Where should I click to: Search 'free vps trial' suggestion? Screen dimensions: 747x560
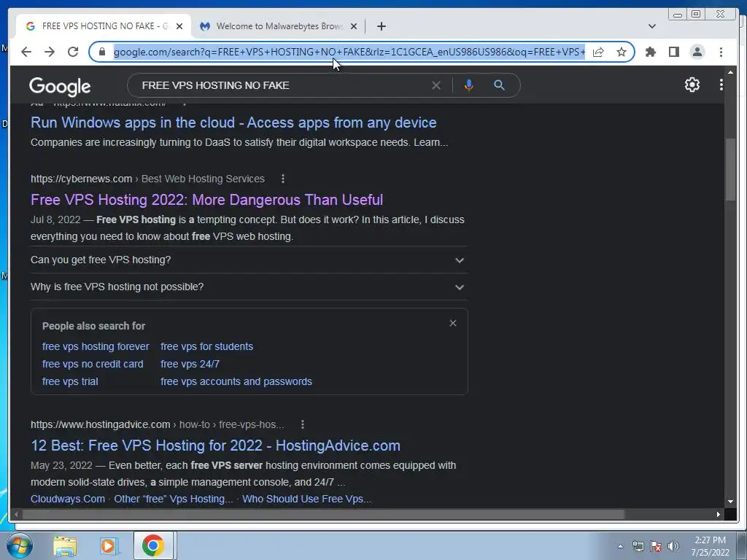pos(70,381)
